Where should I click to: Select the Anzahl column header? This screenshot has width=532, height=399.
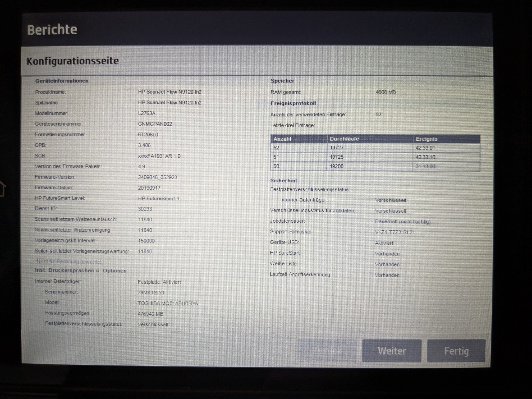[x=282, y=139]
